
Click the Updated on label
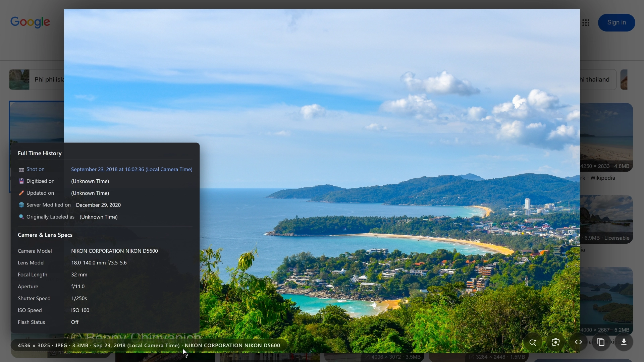pos(40,193)
